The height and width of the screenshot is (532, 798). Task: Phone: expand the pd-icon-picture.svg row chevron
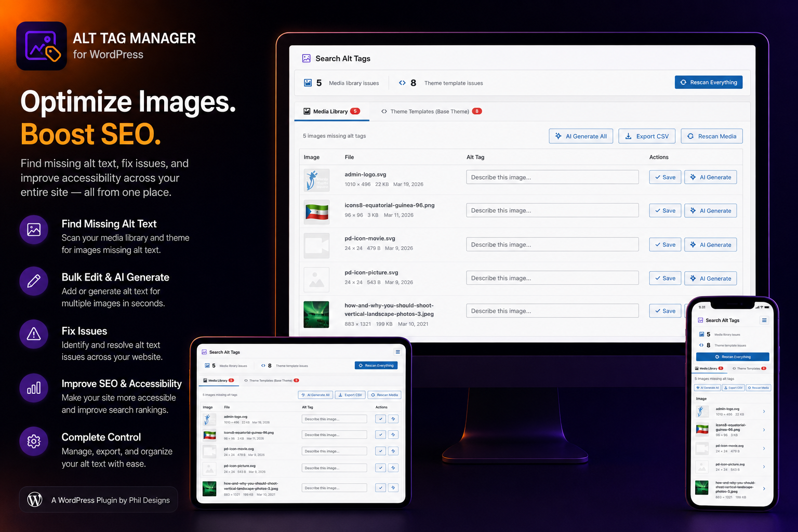click(764, 467)
